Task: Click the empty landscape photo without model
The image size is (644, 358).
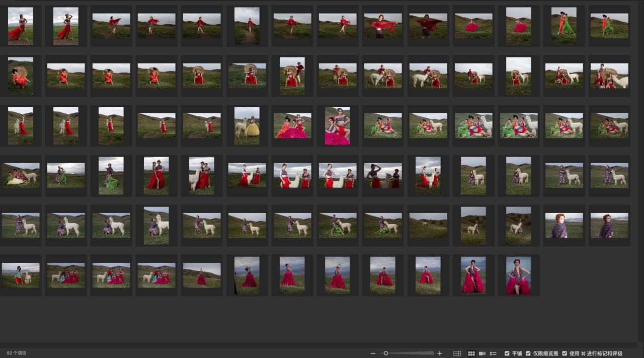Action: coord(428,225)
